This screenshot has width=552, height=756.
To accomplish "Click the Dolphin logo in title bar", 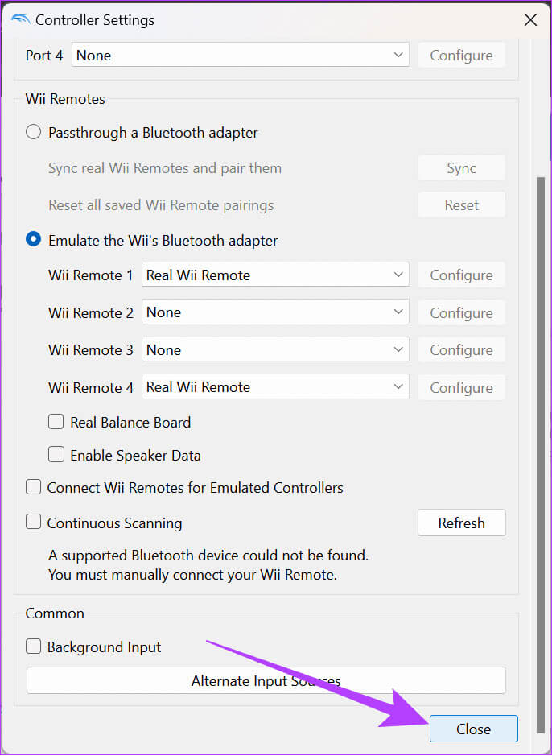I will click(x=21, y=19).
